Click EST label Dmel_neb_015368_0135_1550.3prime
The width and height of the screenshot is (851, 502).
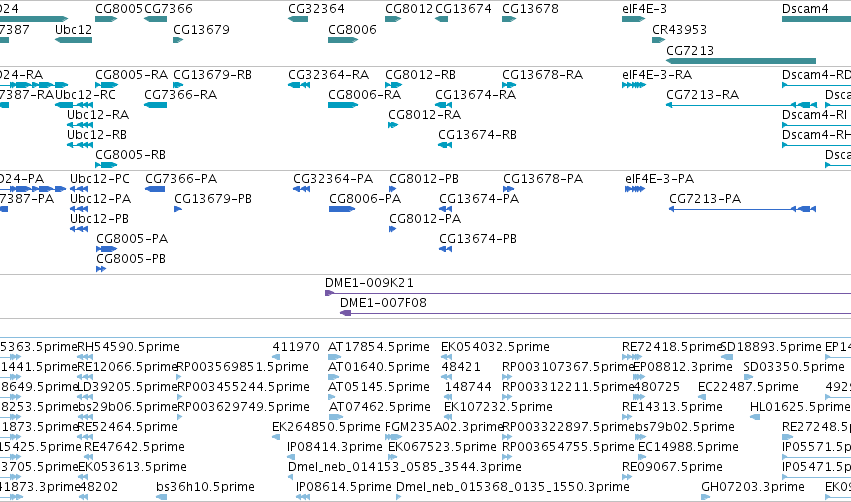point(512,488)
